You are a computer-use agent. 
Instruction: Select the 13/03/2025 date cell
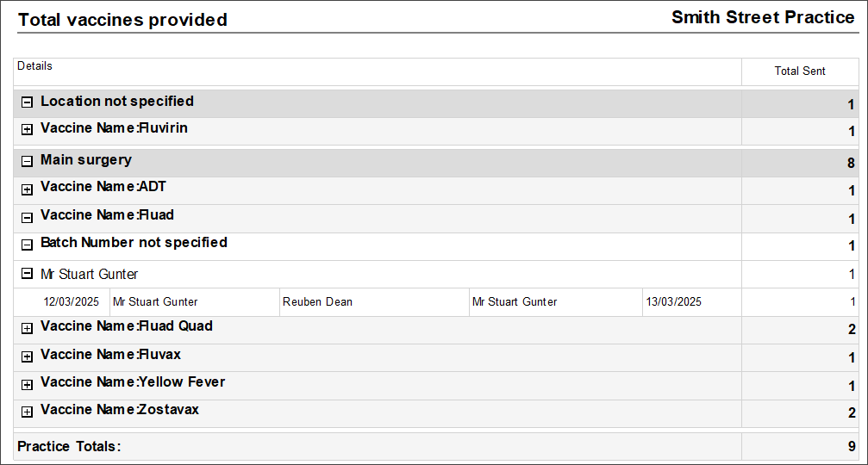tap(675, 302)
